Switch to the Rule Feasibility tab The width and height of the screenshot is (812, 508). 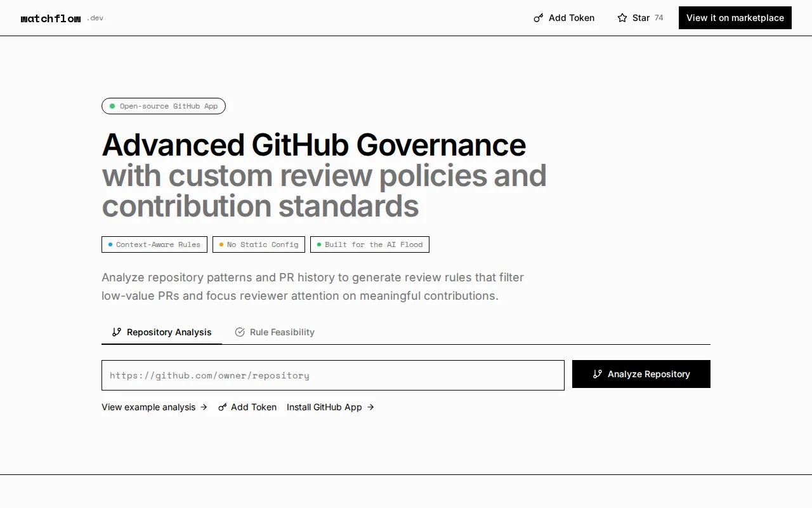(x=275, y=332)
